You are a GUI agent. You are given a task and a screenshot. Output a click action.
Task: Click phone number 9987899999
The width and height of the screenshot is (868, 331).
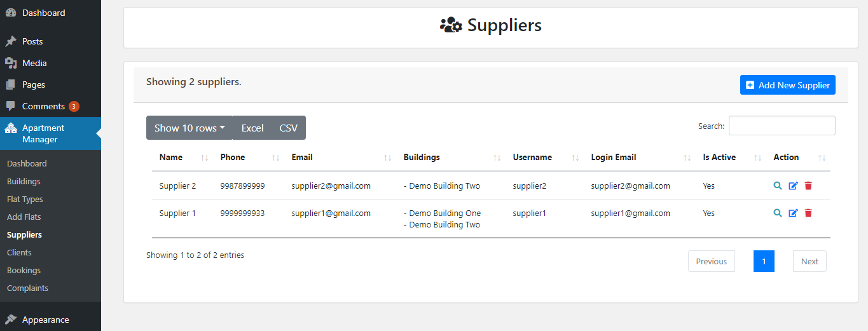243,186
